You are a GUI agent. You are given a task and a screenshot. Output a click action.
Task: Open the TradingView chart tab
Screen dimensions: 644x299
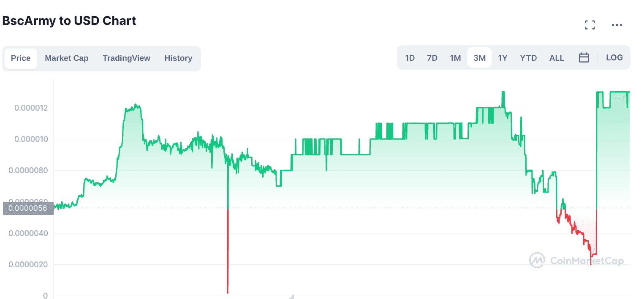click(126, 58)
